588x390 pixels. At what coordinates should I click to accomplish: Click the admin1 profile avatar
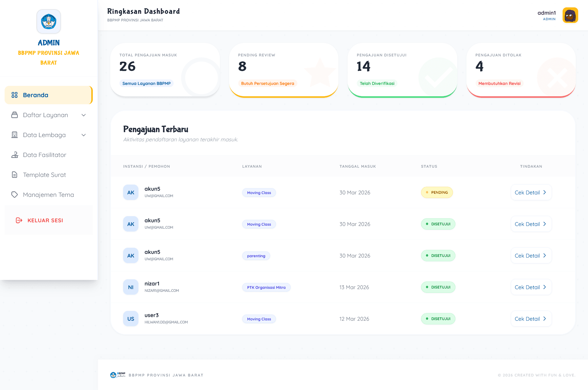(x=570, y=15)
